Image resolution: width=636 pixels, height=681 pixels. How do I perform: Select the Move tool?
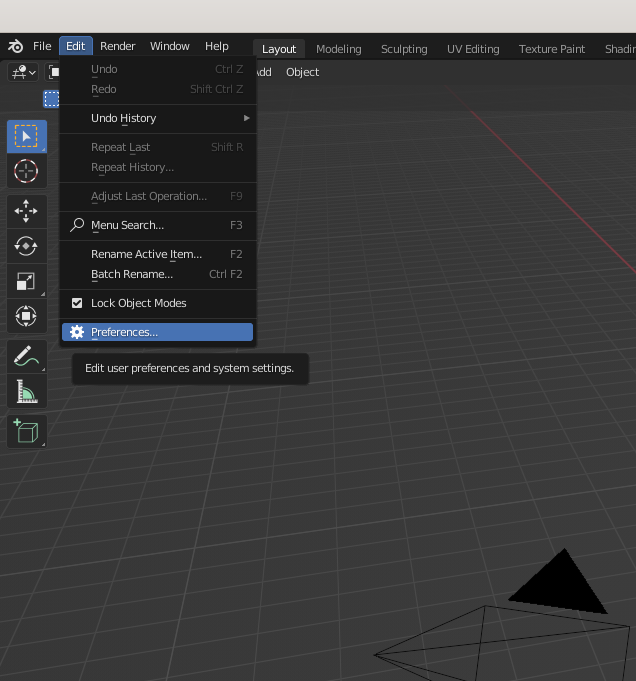click(x=26, y=211)
